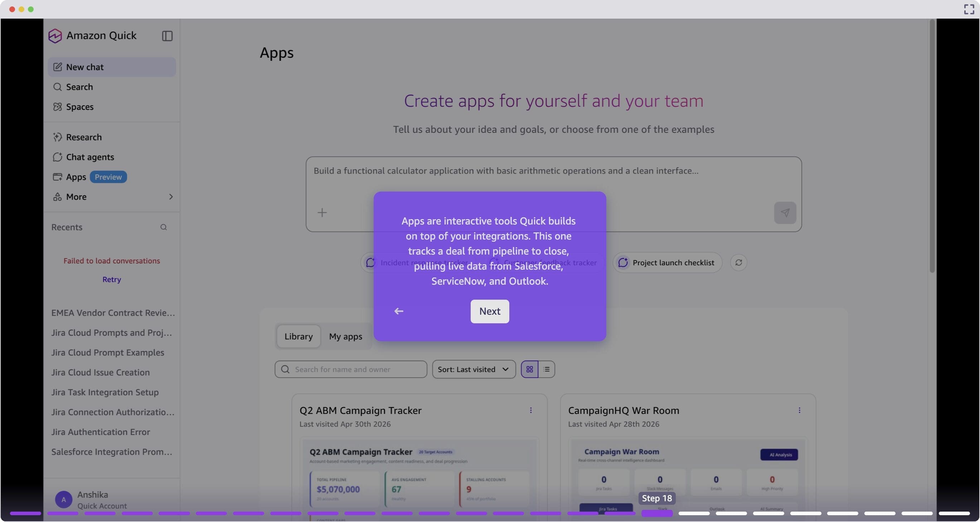This screenshot has height=522, width=980.
Task: Click the plus attachment icon
Action: coord(322,213)
